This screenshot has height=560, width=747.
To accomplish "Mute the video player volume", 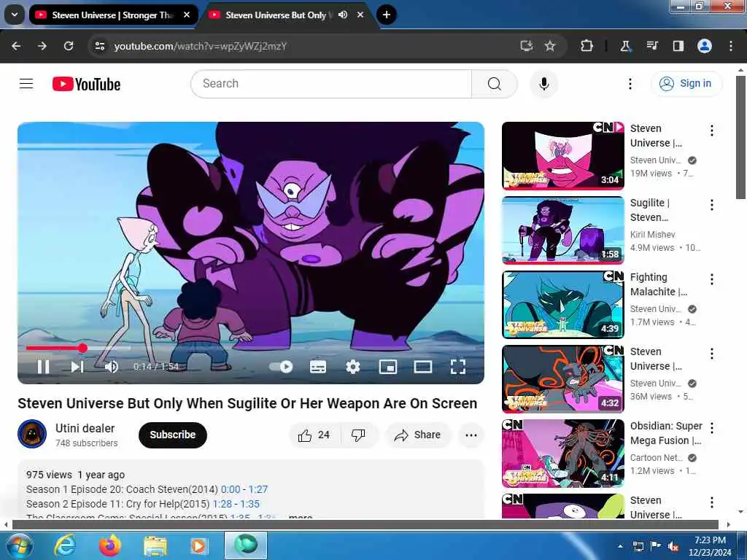I will (x=112, y=367).
